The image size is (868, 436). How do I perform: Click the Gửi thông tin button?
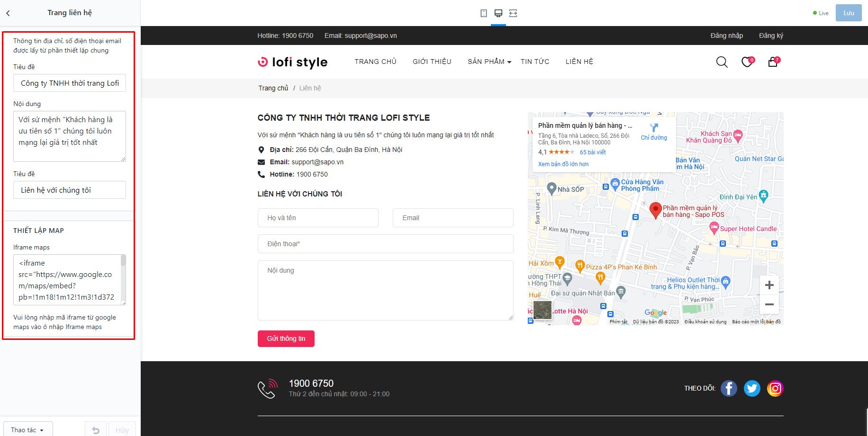point(286,338)
